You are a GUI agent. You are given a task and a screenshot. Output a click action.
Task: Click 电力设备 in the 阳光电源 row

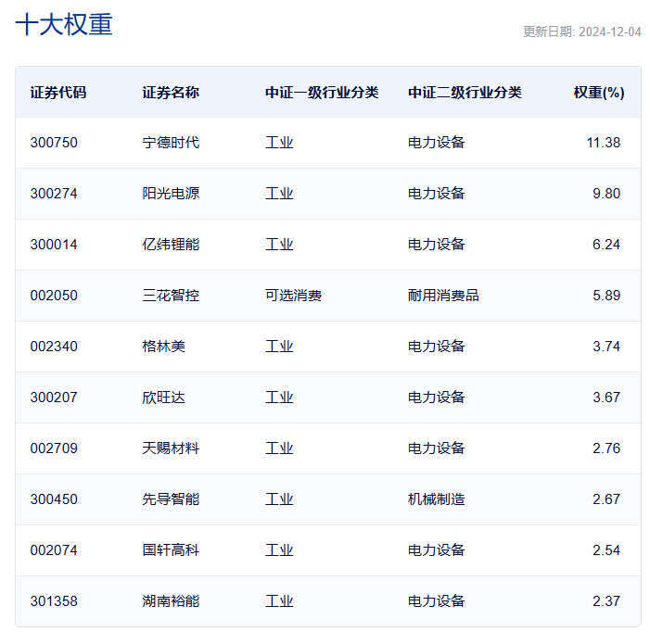pos(437,194)
